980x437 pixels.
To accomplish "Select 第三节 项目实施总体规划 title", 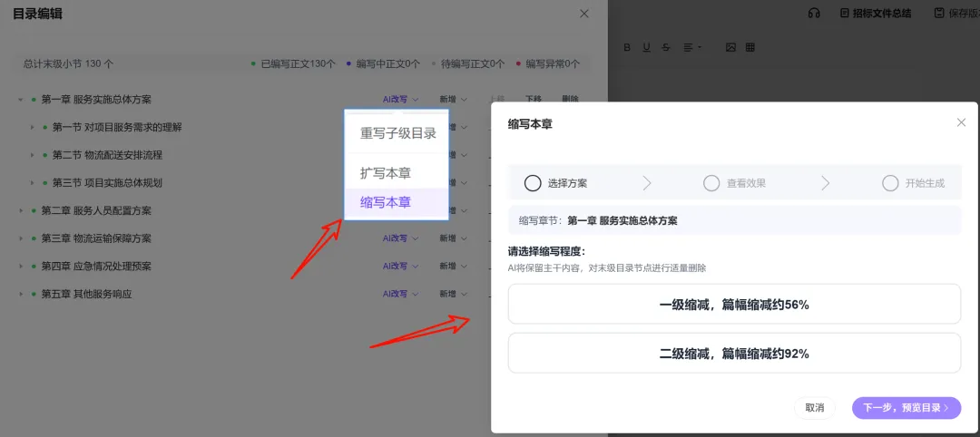I will pos(107,183).
